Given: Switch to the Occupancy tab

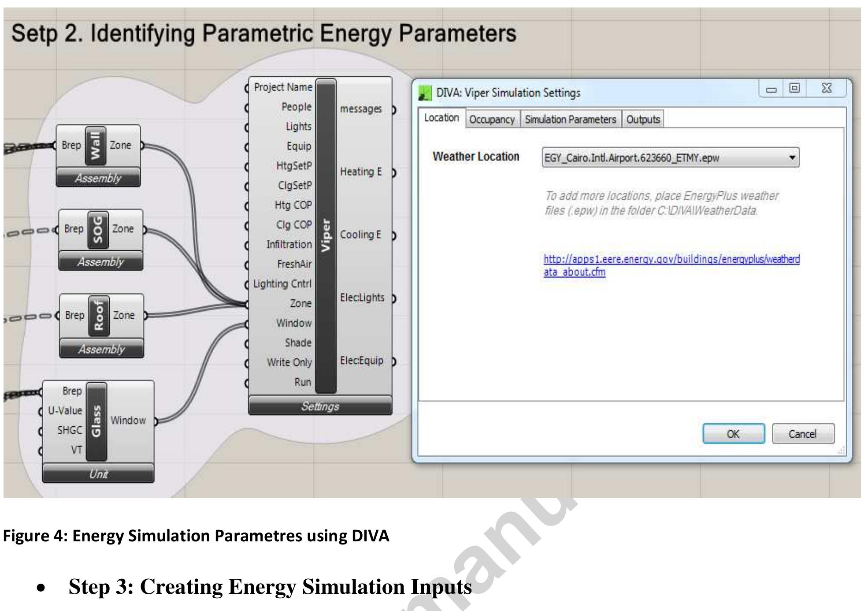Looking at the screenshot, I should point(492,119).
